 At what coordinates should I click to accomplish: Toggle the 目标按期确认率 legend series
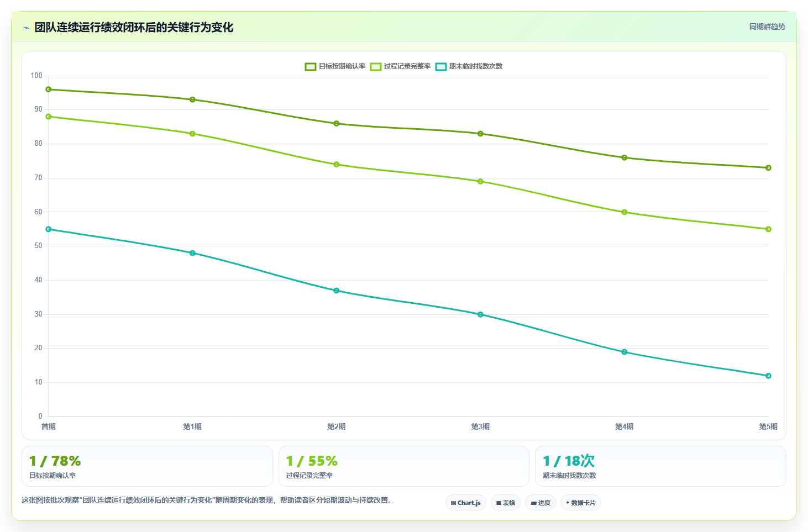(335, 66)
